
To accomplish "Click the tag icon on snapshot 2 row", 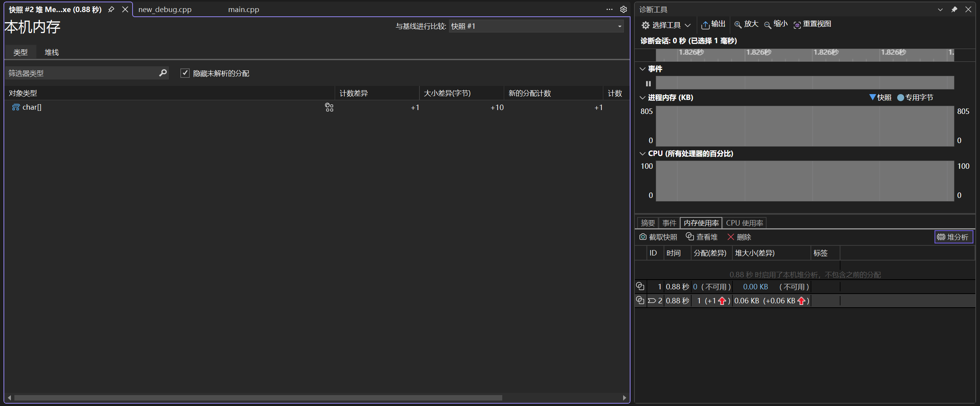I will pyautogui.click(x=652, y=301).
